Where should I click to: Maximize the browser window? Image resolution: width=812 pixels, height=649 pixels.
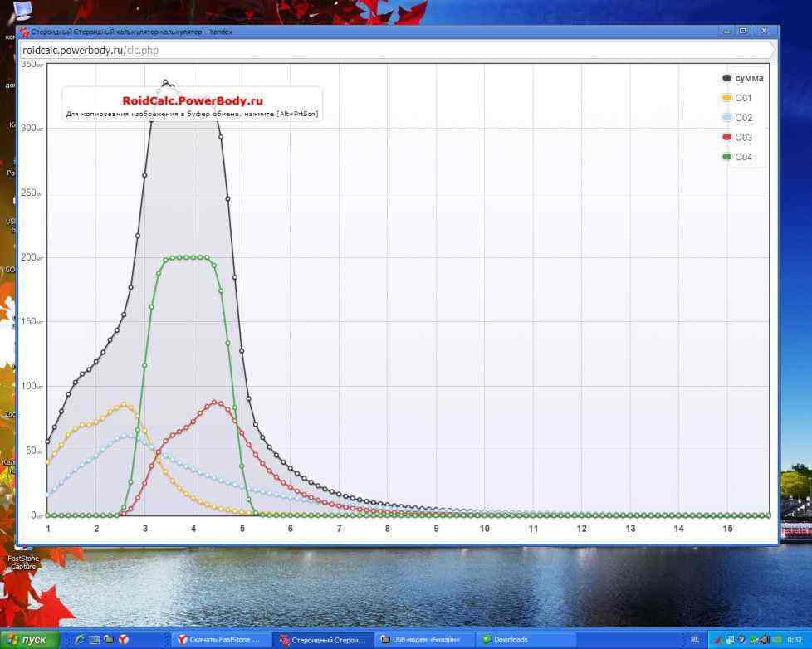(743, 32)
